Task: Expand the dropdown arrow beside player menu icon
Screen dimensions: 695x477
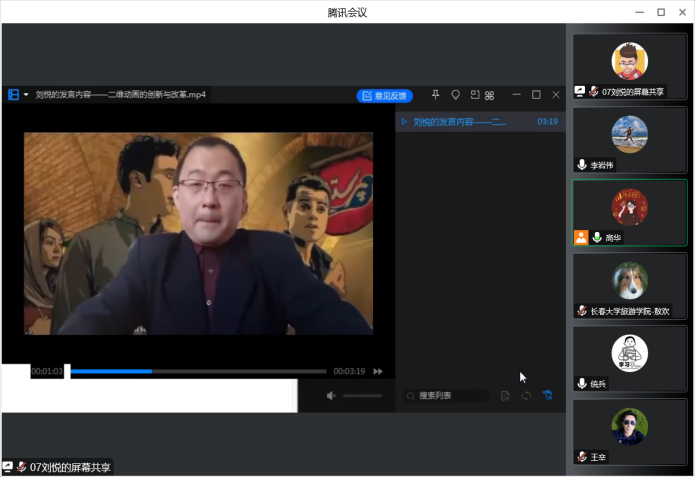Action: point(26,95)
